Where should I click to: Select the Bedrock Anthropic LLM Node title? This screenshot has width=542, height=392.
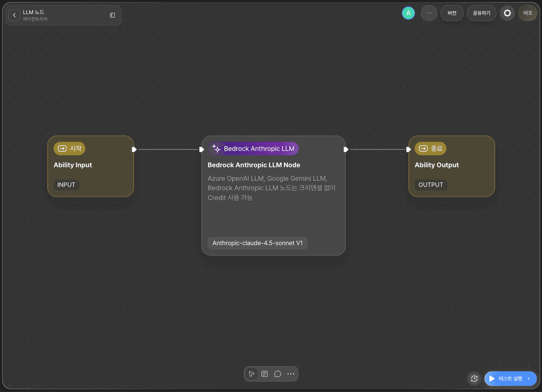(254, 165)
